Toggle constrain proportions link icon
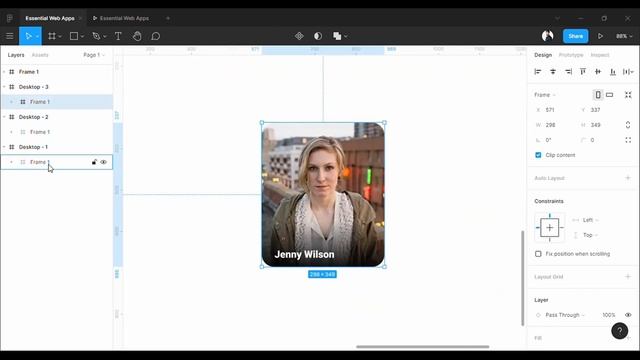 pyautogui.click(x=628, y=125)
